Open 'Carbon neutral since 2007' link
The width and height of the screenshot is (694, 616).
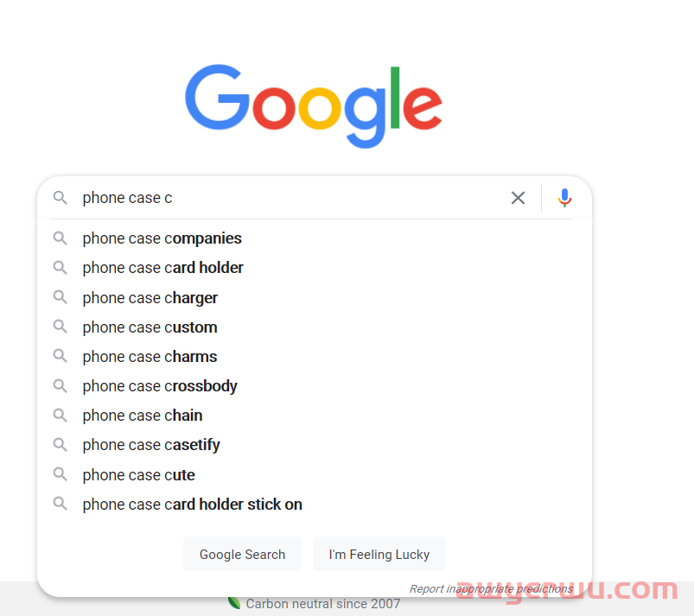[x=322, y=604]
